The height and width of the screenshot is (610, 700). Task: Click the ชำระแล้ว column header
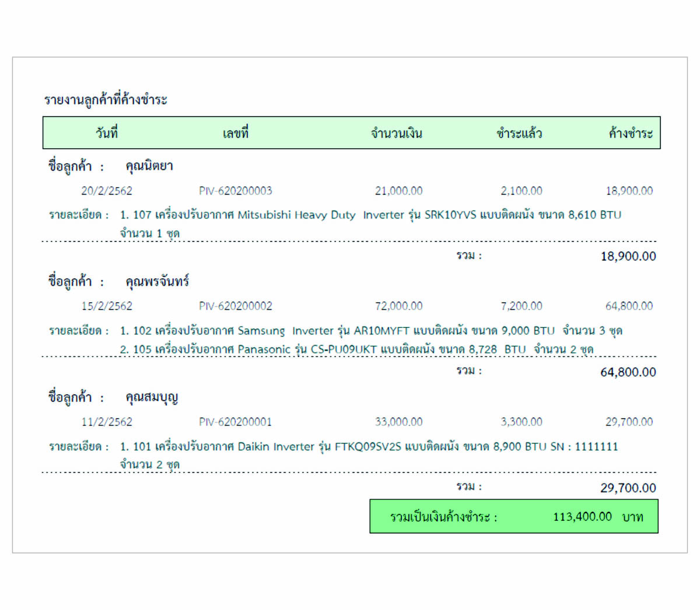pos(519,134)
